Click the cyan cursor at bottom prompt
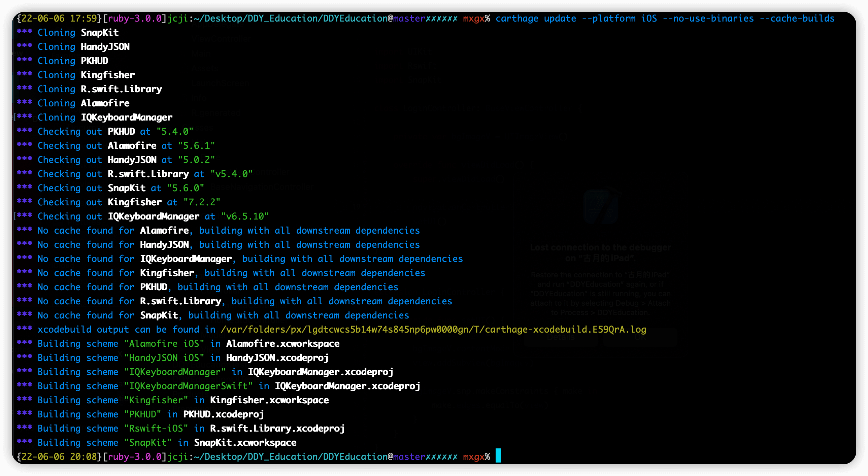 point(498,456)
